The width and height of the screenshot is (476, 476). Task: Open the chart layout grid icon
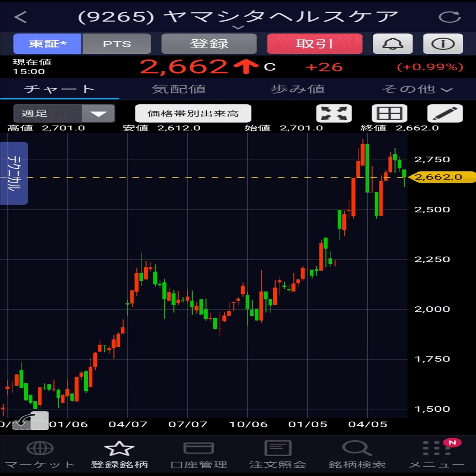click(x=390, y=114)
